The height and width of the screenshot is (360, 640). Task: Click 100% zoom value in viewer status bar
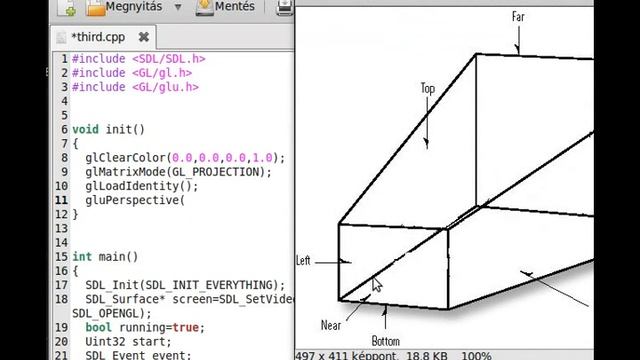tap(476, 355)
